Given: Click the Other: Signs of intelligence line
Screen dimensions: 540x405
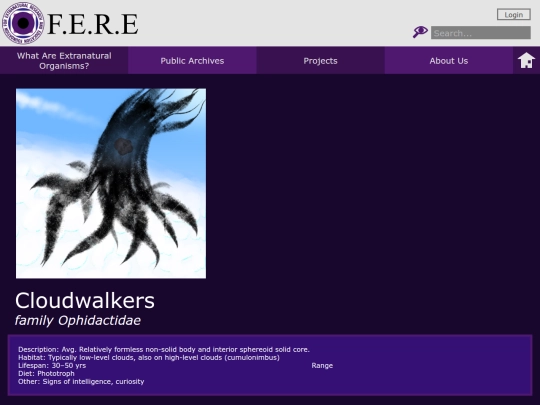Looking at the screenshot, I should pyautogui.click(x=81, y=382).
